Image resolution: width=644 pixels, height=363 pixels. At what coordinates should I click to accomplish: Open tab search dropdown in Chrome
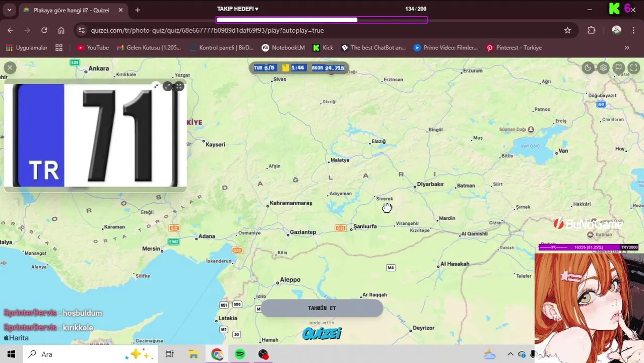[x=9, y=10]
